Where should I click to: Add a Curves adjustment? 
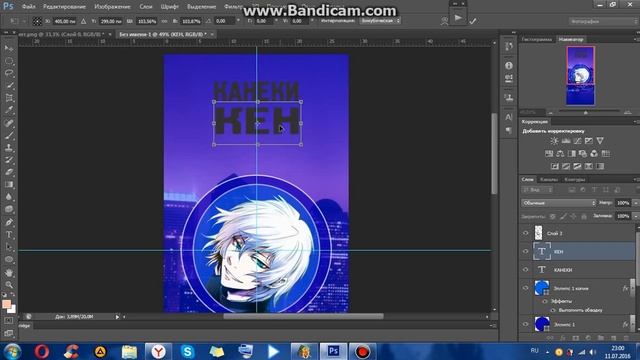(x=577, y=141)
